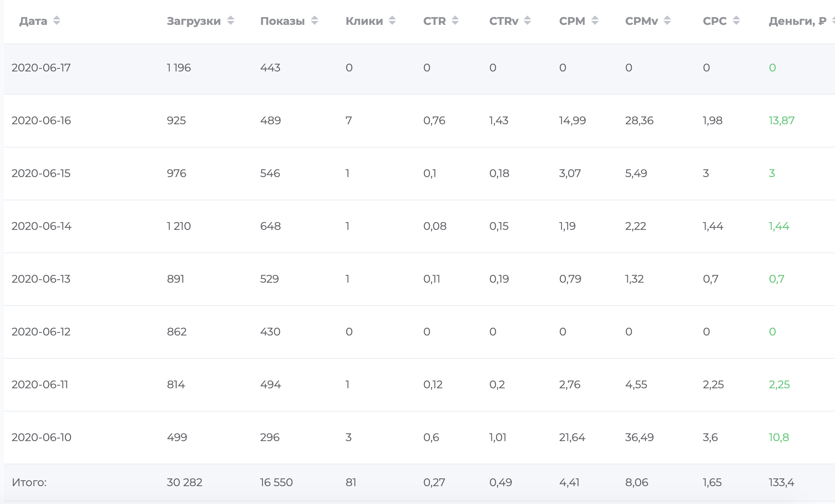835x504 pixels.
Task: Click green money value 13,87
Action: [x=781, y=120]
